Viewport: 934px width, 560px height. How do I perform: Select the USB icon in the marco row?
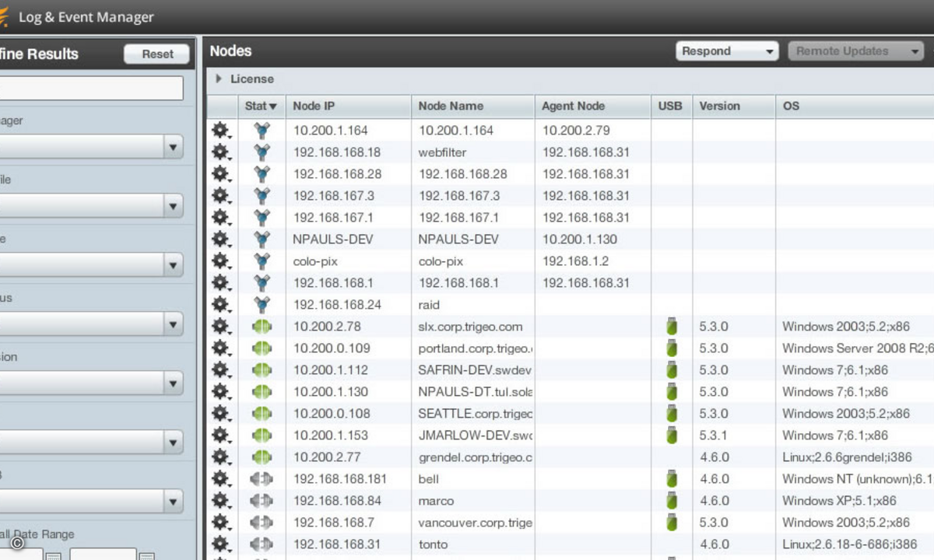[x=672, y=501]
